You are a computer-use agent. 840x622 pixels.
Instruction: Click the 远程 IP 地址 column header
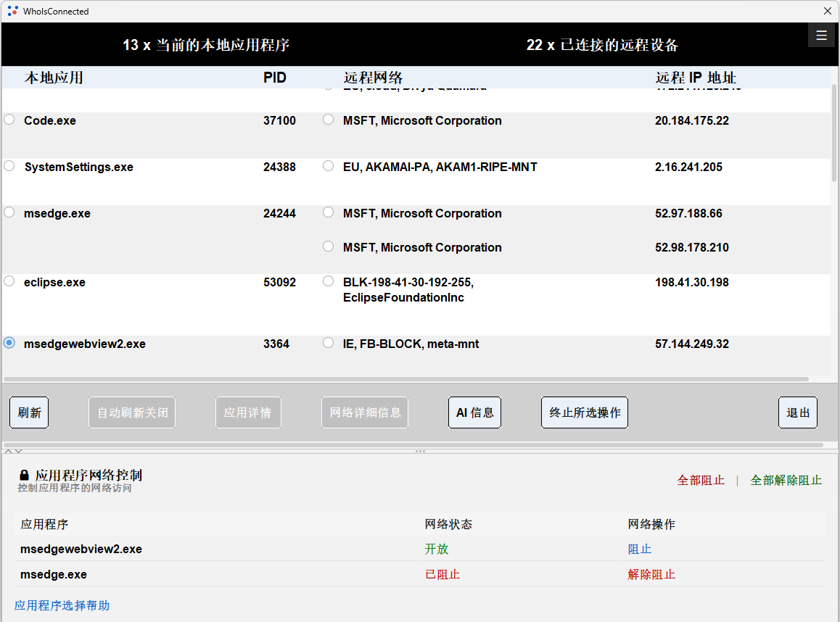tap(696, 78)
